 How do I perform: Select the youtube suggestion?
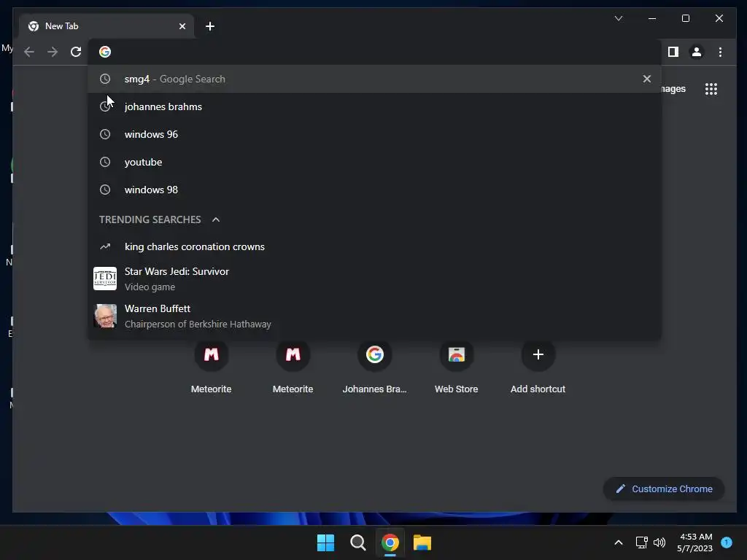click(374, 162)
